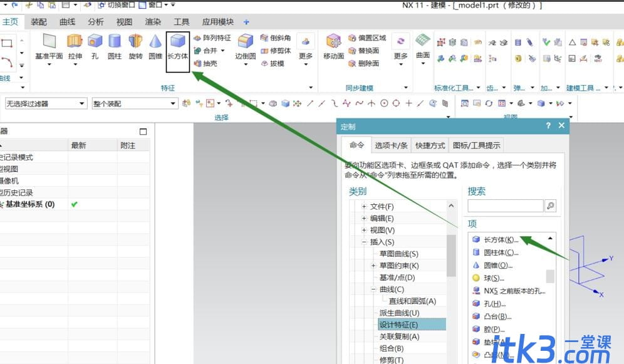Viewport: 624px width, 364px height.
Task: Open the 阵列特征 pattern feature command
Action: coord(212,38)
